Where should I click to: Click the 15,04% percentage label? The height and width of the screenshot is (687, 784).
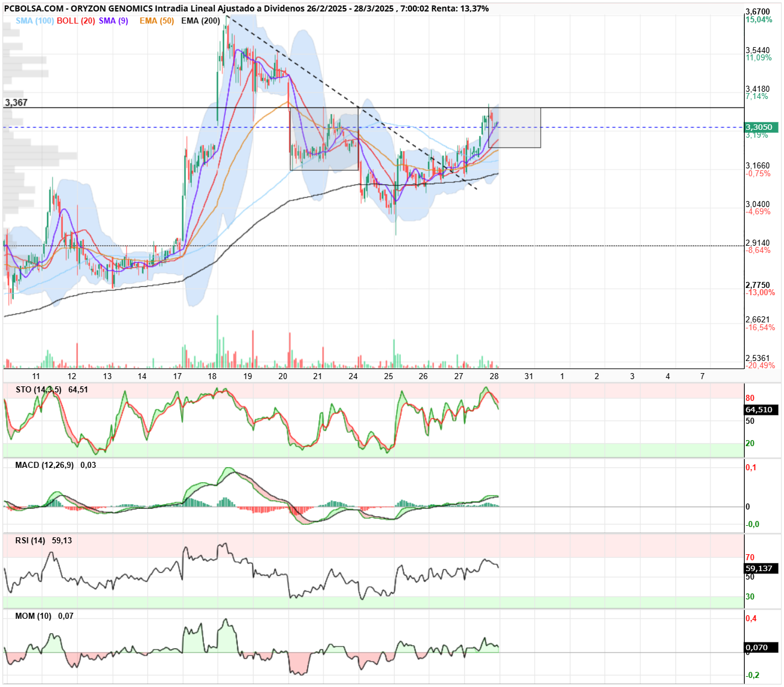point(759,20)
